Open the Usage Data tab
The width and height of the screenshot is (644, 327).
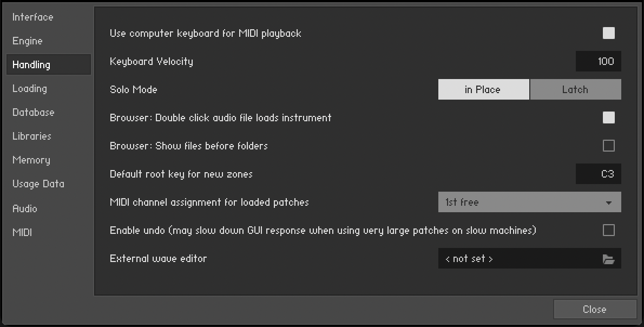(x=38, y=184)
